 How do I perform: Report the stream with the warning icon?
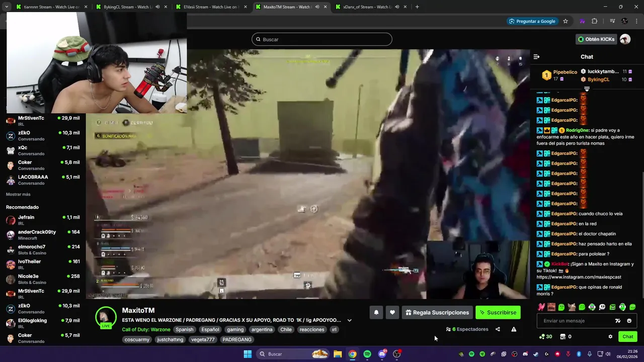pos(514,329)
